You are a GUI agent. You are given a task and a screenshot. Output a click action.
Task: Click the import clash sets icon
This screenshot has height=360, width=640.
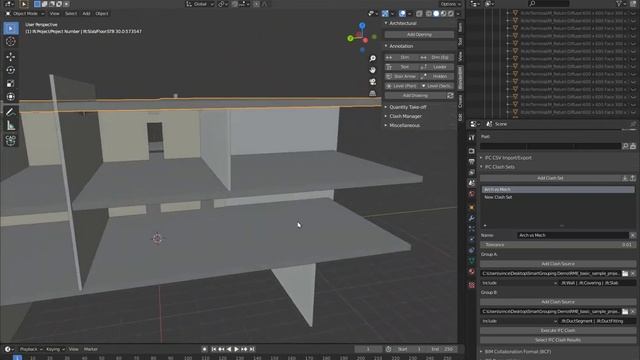(625, 178)
